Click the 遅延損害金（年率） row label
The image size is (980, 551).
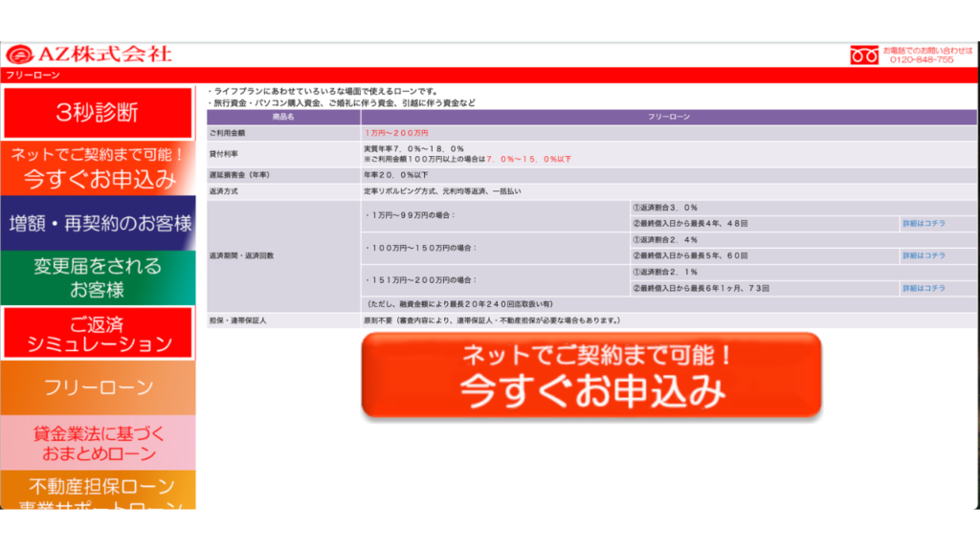tap(239, 175)
